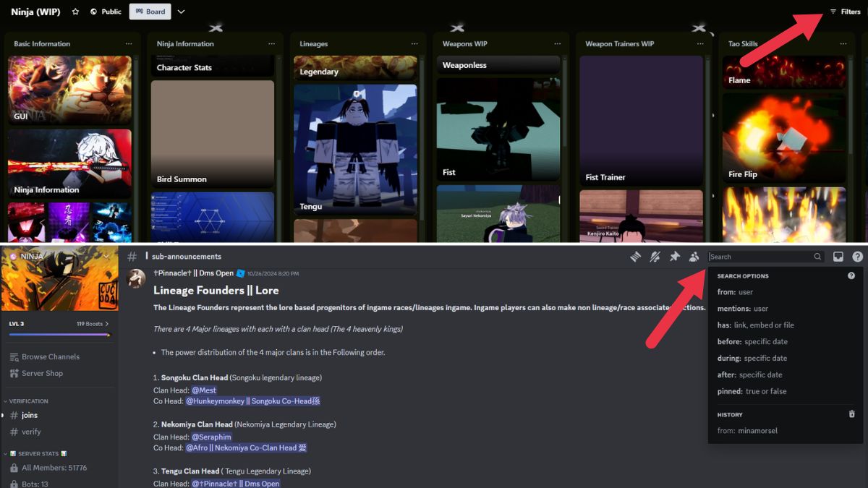Mute notifications with the bell icon
The image size is (868, 488).
coord(655,257)
